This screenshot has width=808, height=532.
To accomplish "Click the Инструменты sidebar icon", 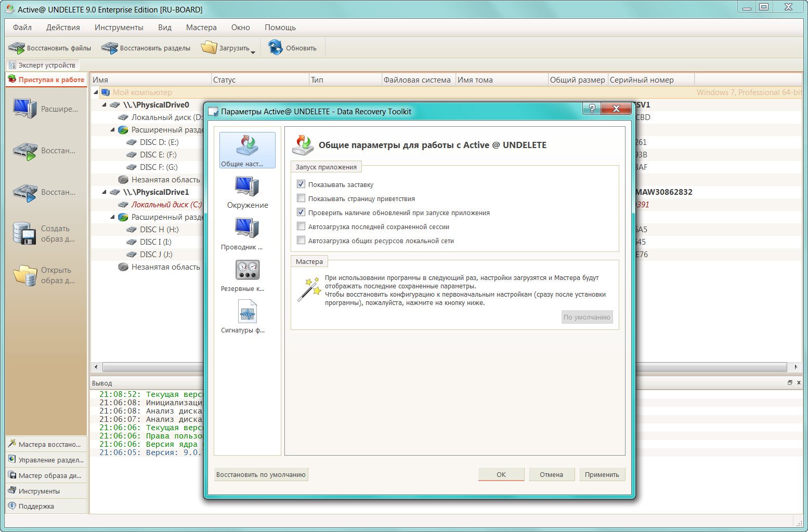I will (12, 490).
